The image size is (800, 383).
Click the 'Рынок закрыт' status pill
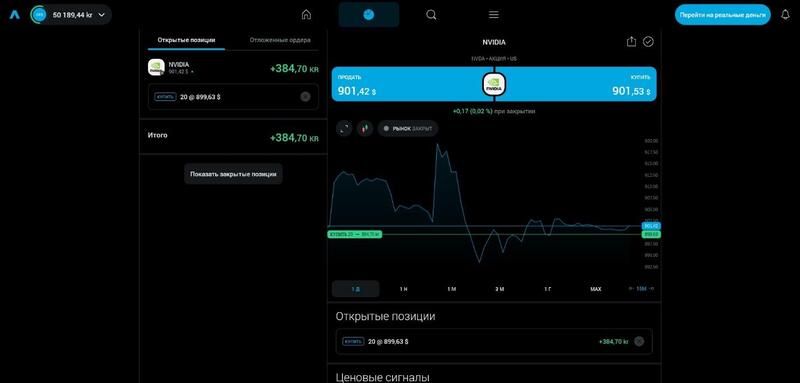tap(408, 129)
